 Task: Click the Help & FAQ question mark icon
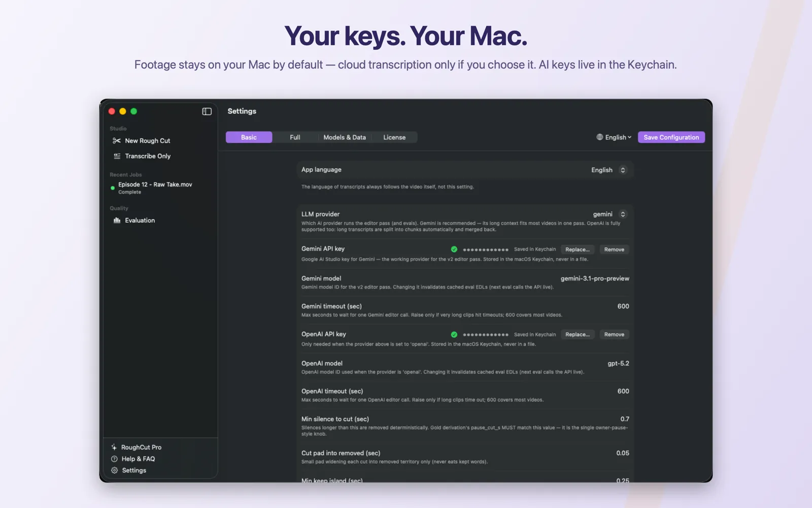(114, 459)
